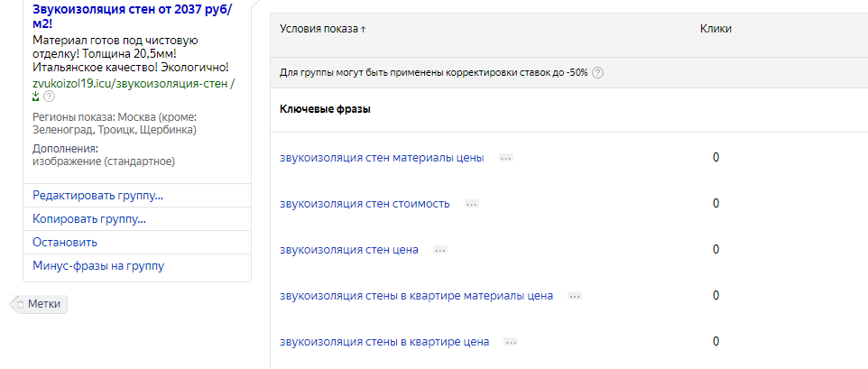Click ellipsis beside 'звукоизоляция стен цена'
This screenshot has height=369, width=868.
click(x=439, y=250)
